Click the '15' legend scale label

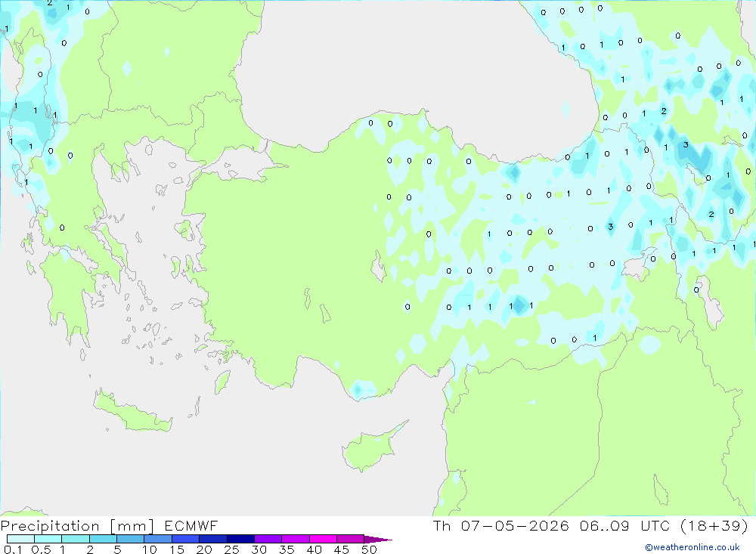point(177,549)
